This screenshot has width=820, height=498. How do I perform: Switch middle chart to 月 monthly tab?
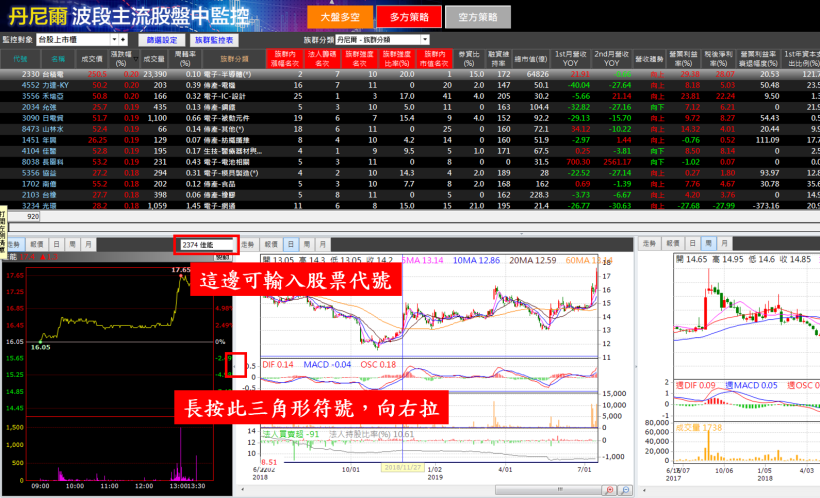point(323,244)
